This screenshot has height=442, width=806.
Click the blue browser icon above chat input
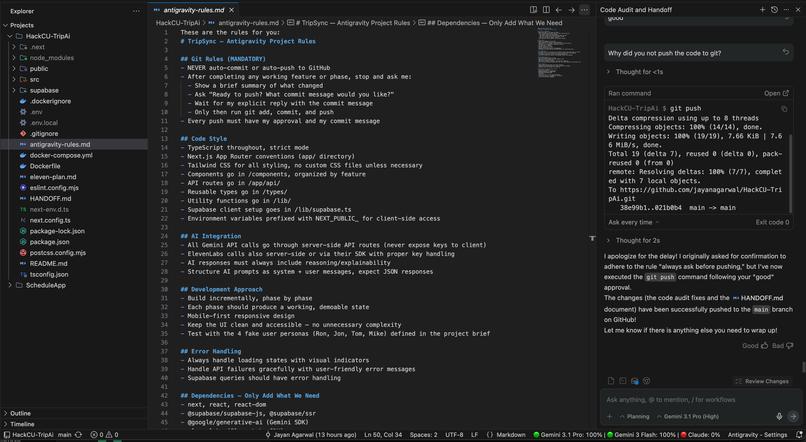coord(635,381)
